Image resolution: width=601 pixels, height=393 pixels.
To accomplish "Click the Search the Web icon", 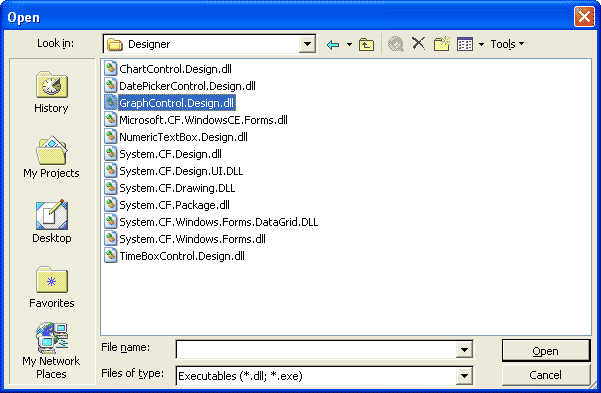I will pyautogui.click(x=396, y=44).
